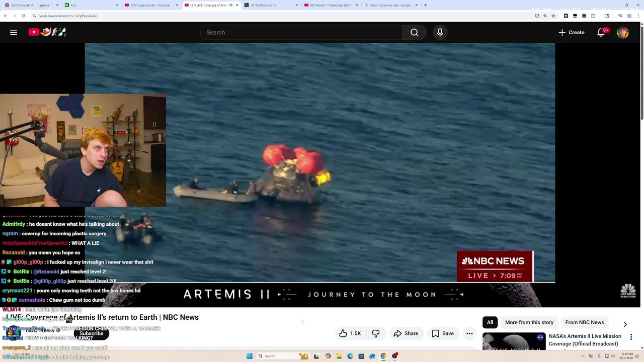
Task: Mute the audio on the LIVE Coverage tab
Action: coord(231,5)
